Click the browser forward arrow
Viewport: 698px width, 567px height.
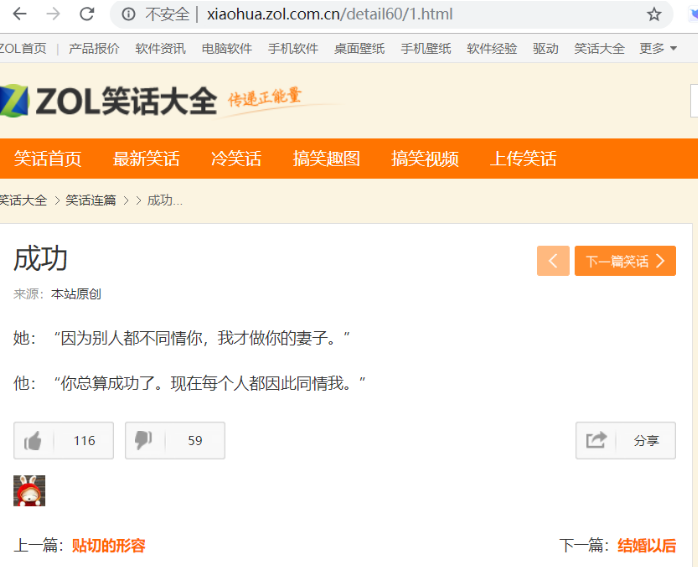53,14
